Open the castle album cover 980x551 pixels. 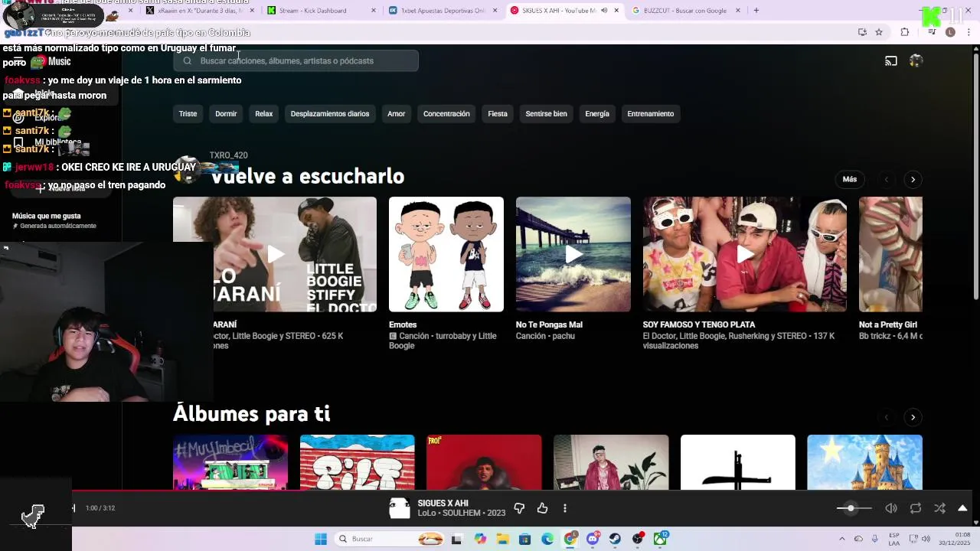coord(864,462)
